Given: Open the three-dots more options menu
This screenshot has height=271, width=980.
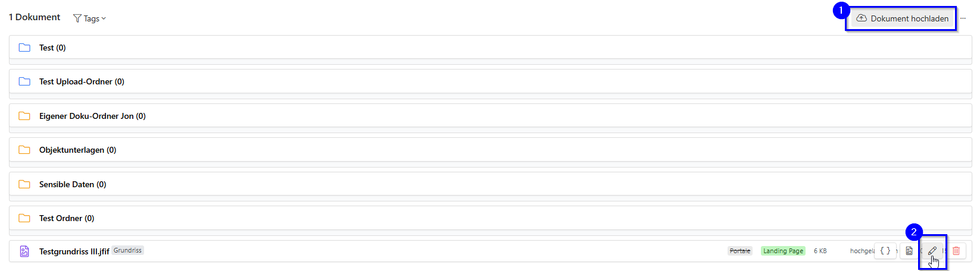Looking at the screenshot, I should click(x=963, y=18).
